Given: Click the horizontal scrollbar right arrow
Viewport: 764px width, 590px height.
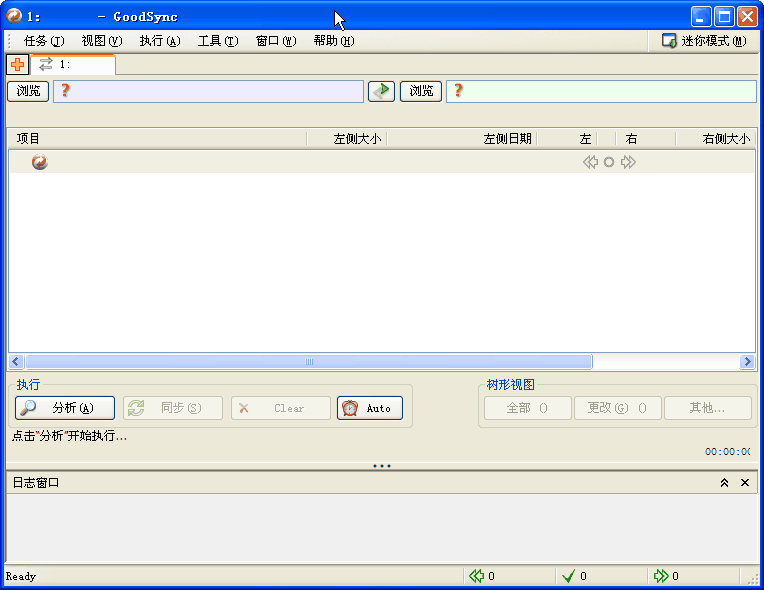Looking at the screenshot, I should (x=747, y=362).
